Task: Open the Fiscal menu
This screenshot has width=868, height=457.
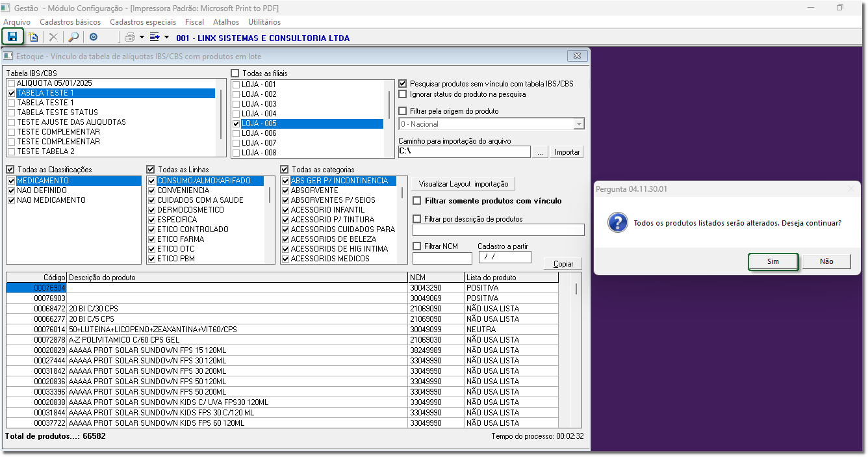Action: click(194, 22)
